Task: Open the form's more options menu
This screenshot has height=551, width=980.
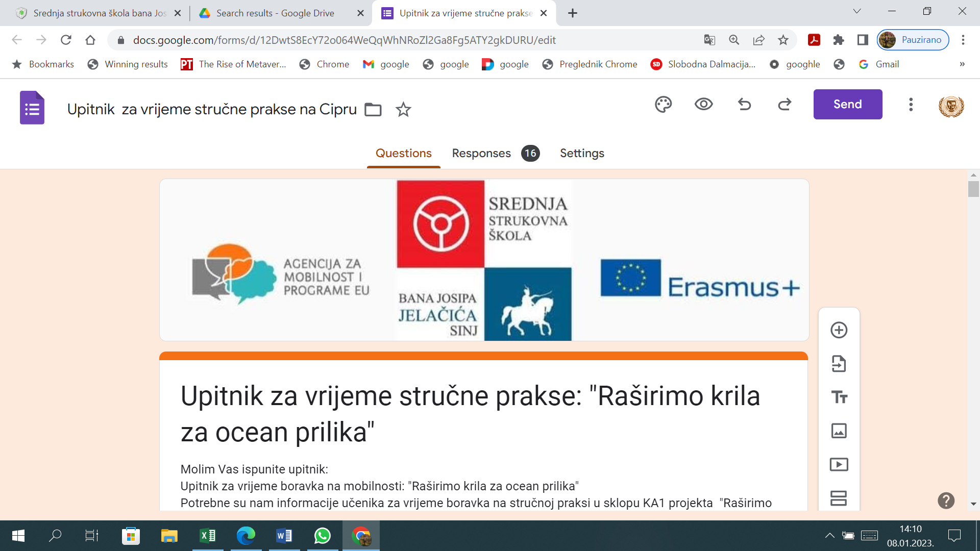Action: coord(911,105)
